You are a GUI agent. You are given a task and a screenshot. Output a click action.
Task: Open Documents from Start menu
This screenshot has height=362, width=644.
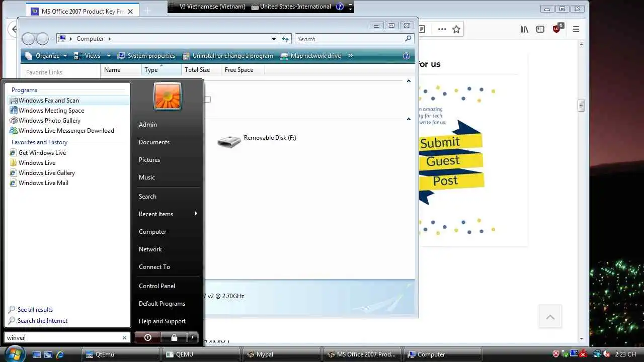click(x=154, y=142)
